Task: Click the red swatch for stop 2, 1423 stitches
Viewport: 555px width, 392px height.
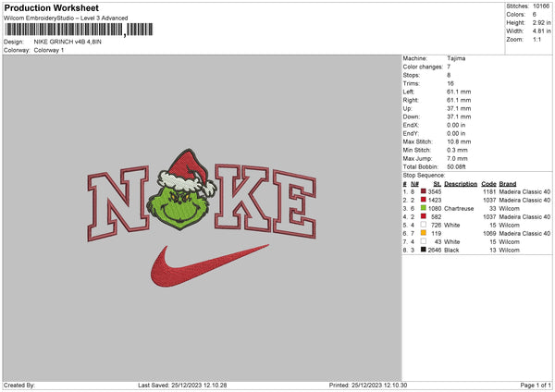Action: [x=423, y=200]
